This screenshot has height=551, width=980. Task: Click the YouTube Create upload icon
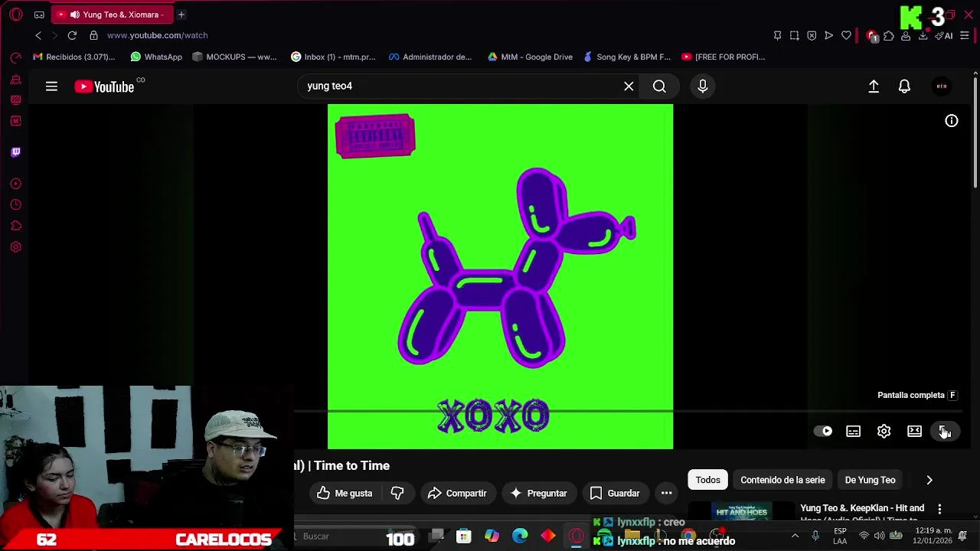click(874, 86)
